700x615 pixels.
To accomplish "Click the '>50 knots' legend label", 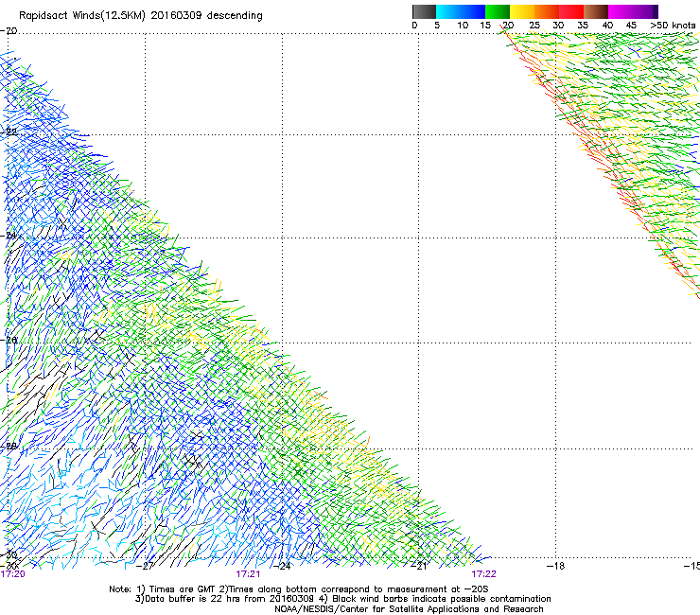I will [x=673, y=26].
